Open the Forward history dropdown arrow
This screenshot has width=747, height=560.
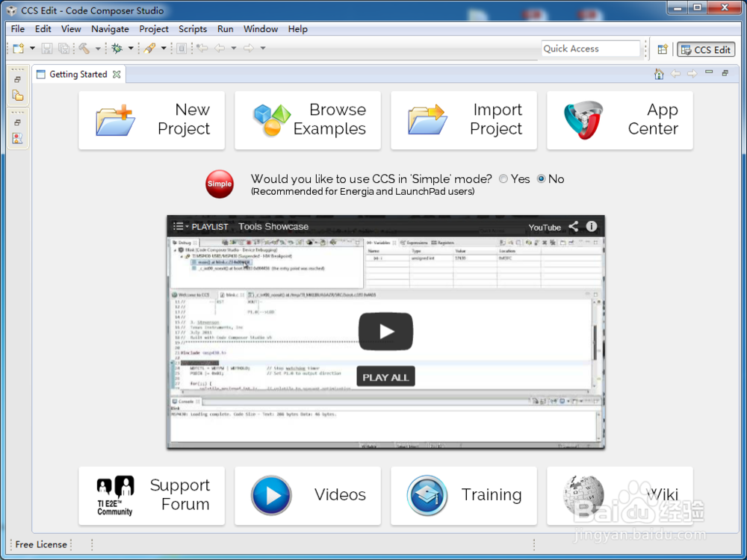tap(262, 48)
